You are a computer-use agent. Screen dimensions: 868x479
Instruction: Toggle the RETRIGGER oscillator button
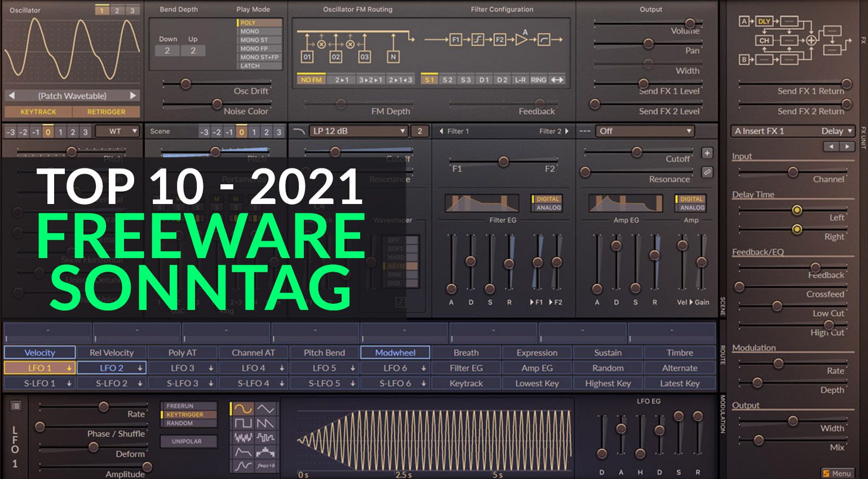point(106,112)
